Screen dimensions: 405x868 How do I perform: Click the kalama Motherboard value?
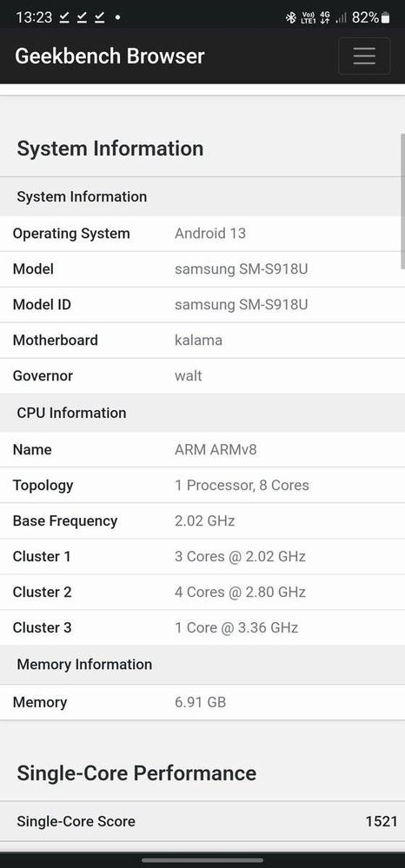198,340
